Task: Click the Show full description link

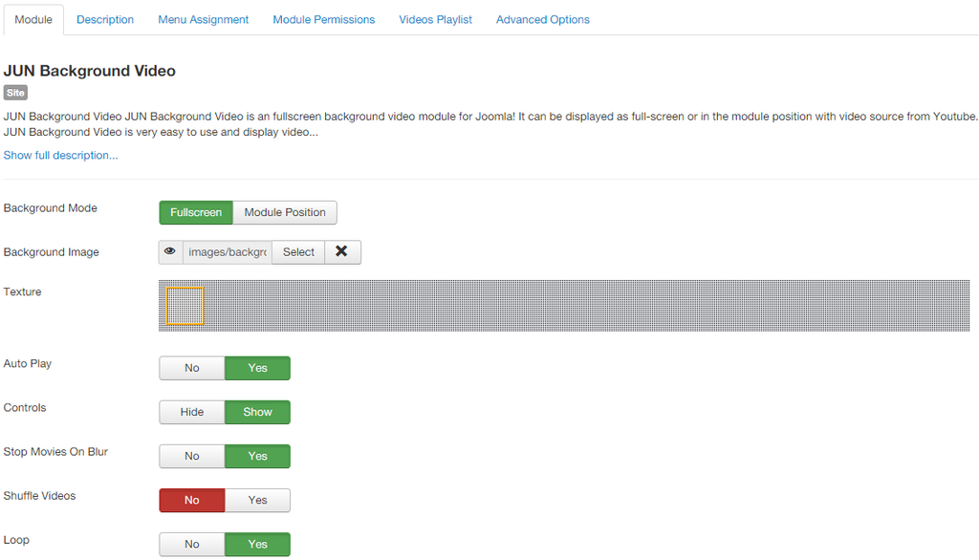Action: point(60,156)
